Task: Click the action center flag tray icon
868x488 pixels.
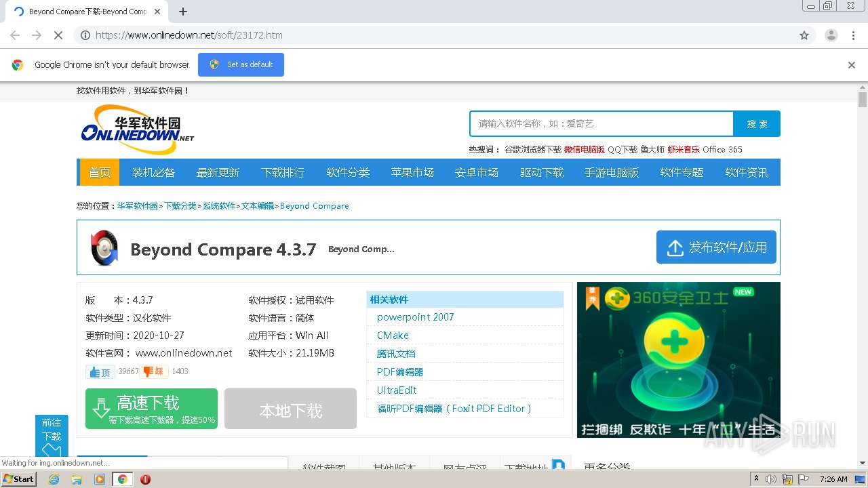Action: click(x=802, y=479)
